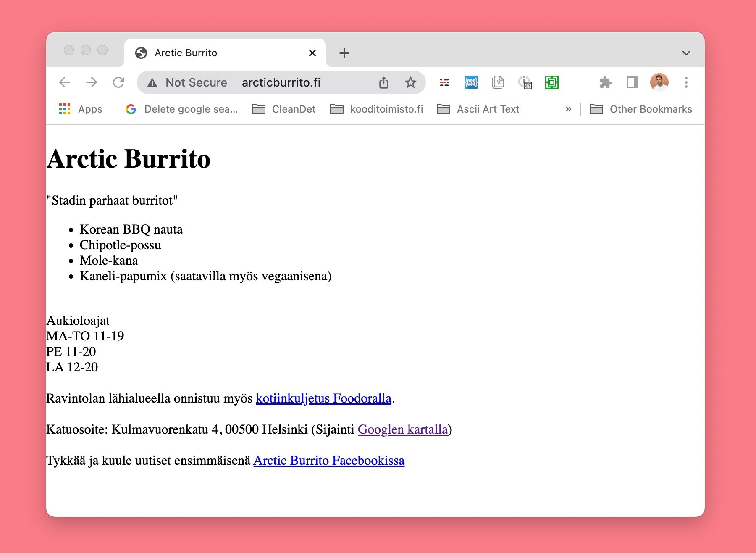Click the gray minimize window button
Screen dimensions: 756x553
(86, 50)
